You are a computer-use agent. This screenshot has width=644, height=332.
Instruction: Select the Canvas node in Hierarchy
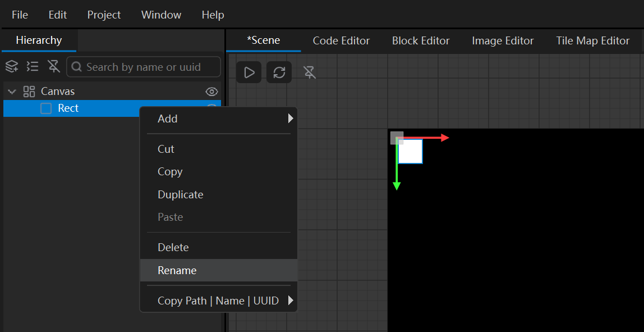[112, 92]
